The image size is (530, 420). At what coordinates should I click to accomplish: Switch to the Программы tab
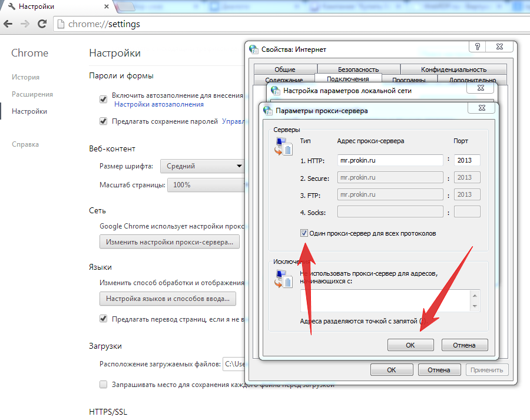tap(409, 80)
